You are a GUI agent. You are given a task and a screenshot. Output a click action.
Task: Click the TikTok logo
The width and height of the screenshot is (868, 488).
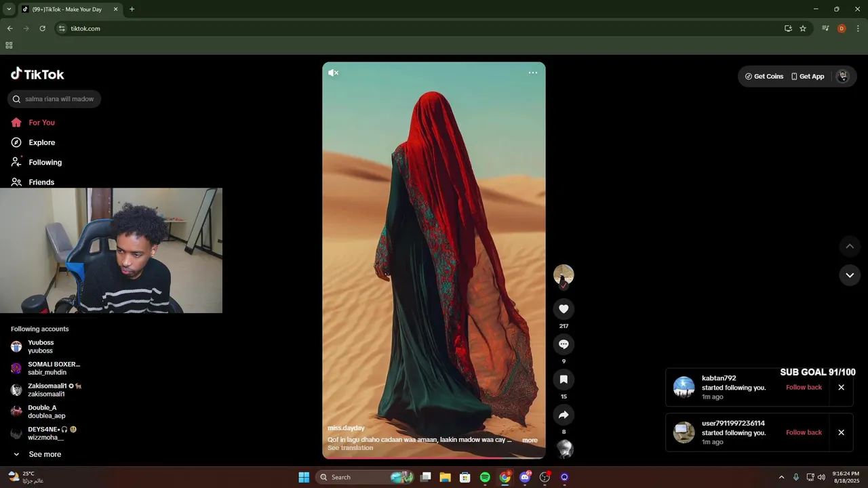tap(37, 74)
